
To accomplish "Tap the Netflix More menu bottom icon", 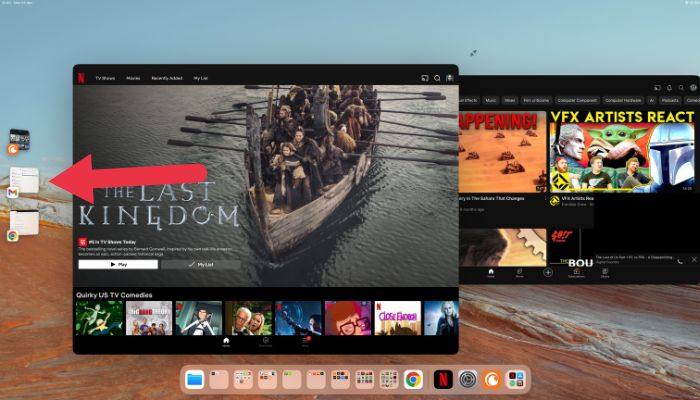I will click(x=305, y=342).
